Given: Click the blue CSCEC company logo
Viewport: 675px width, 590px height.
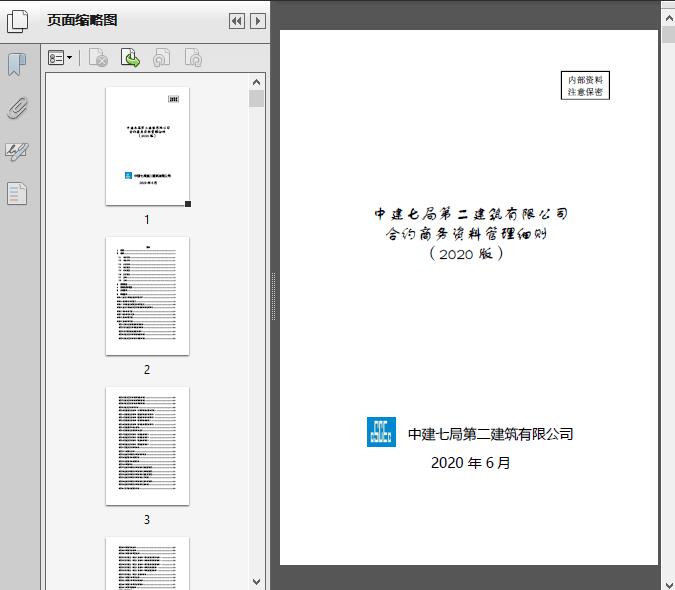Looking at the screenshot, I should click(x=381, y=432).
